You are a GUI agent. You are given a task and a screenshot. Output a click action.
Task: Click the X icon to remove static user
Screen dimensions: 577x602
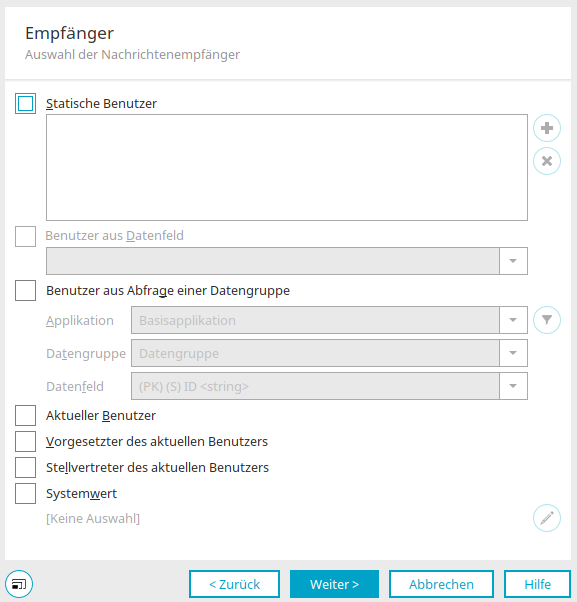pos(547,161)
